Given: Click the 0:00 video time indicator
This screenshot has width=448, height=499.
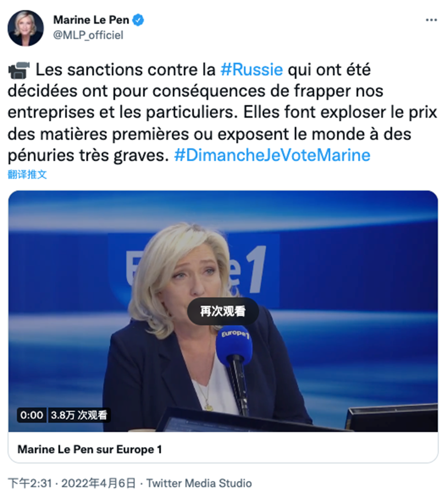Looking at the screenshot, I should pos(31,415).
